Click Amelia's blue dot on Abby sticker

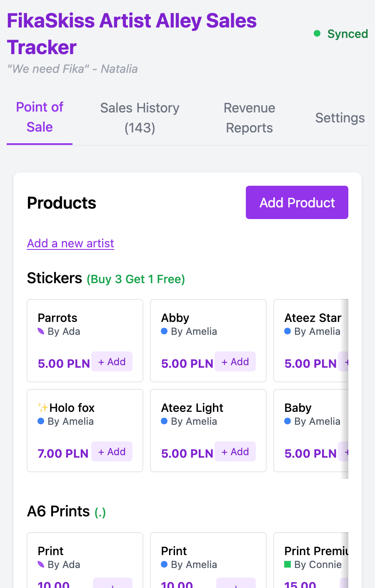tap(164, 331)
